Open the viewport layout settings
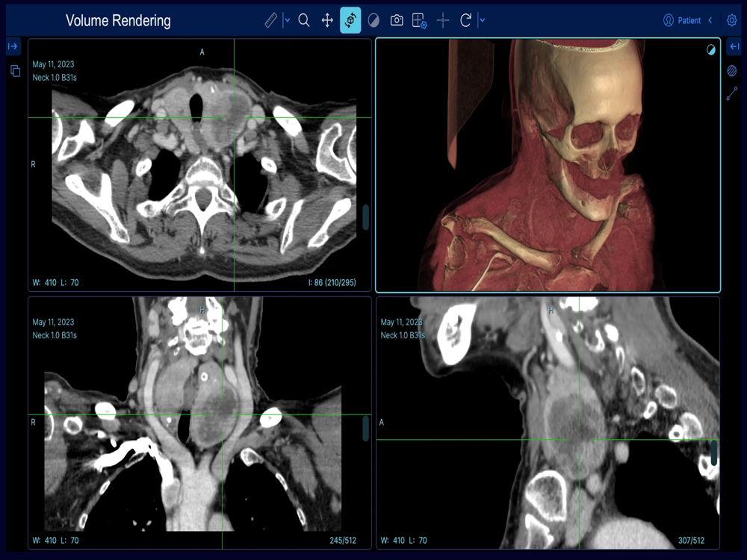747x560 pixels. [419, 20]
